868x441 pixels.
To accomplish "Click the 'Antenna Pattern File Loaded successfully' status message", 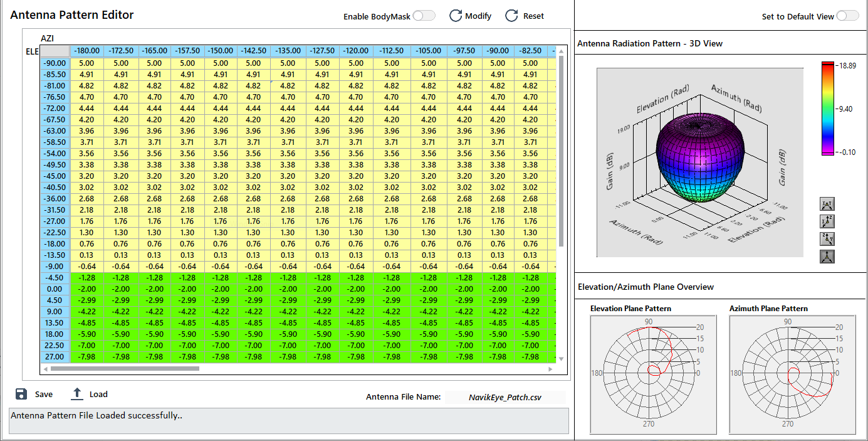I will tap(97, 415).
